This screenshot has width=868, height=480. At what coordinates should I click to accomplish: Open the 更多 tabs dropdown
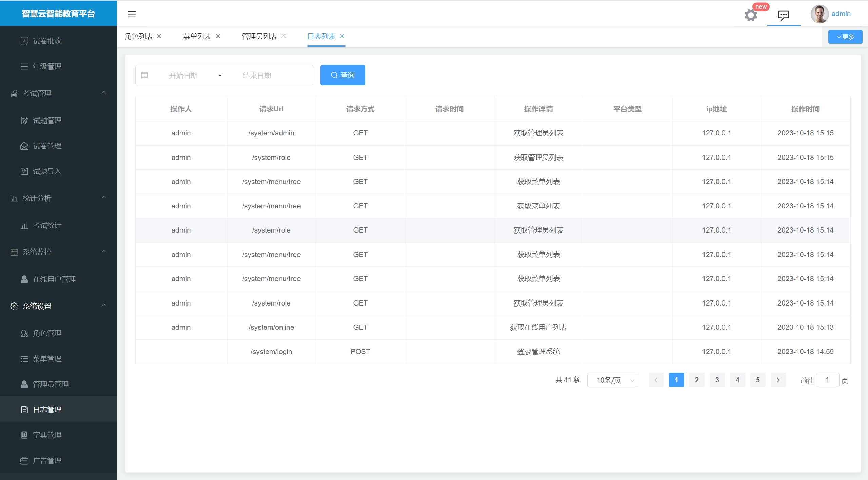click(x=845, y=37)
